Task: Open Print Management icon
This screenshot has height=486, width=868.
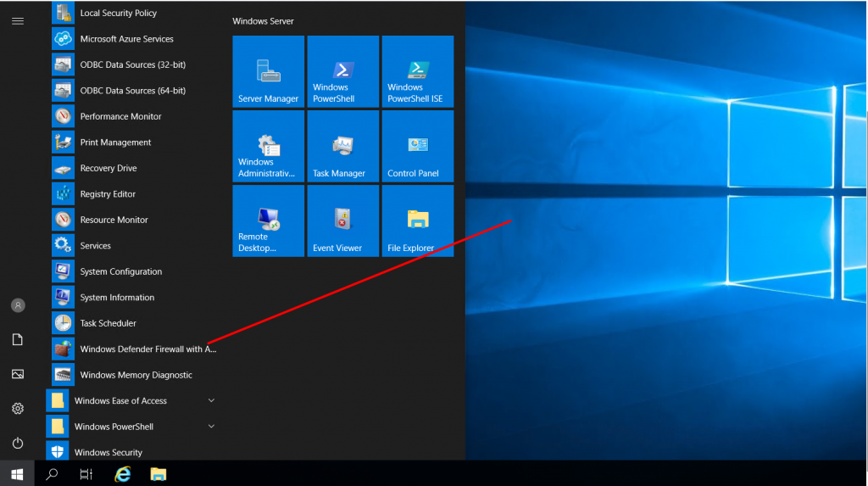Action: 63,142
